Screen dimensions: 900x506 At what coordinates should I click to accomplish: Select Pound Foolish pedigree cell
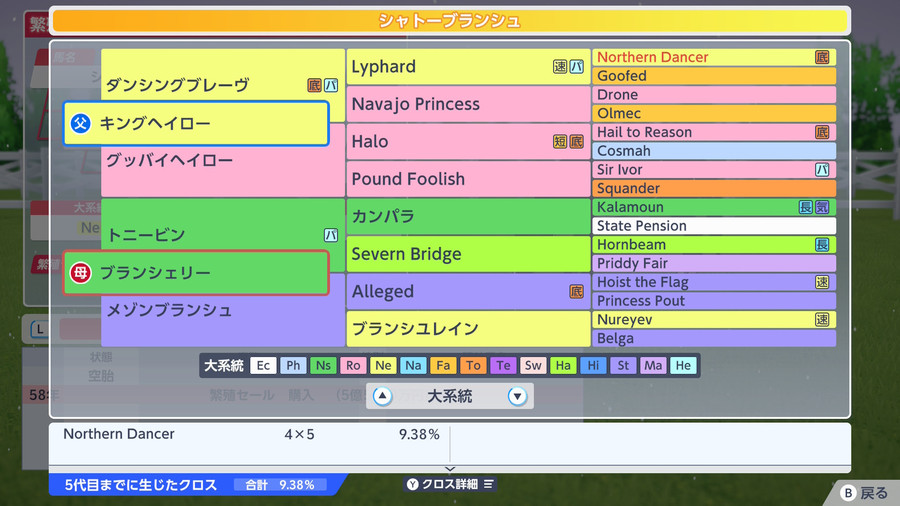coord(468,179)
